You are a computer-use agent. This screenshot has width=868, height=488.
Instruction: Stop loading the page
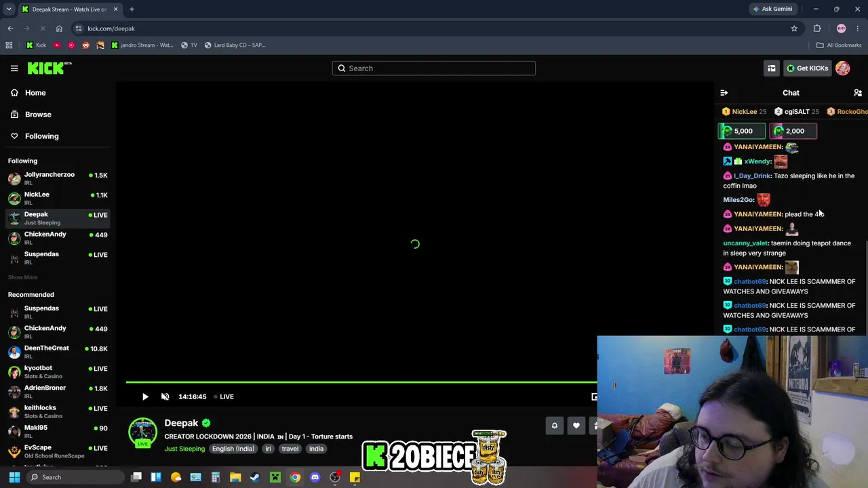[x=42, y=28]
